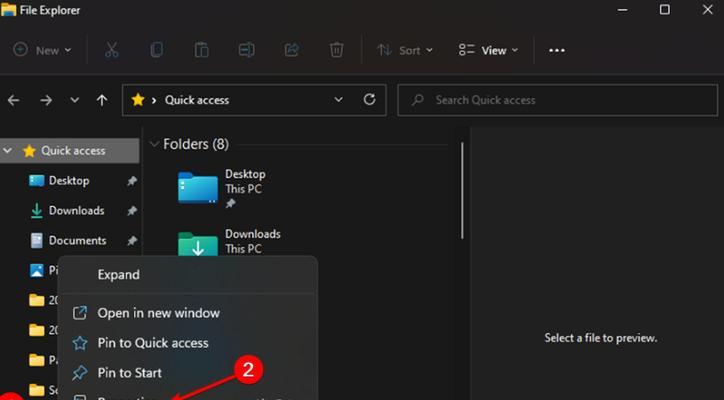The height and width of the screenshot is (400, 724).
Task: Click the Paste clipboard icon
Action: (201, 50)
